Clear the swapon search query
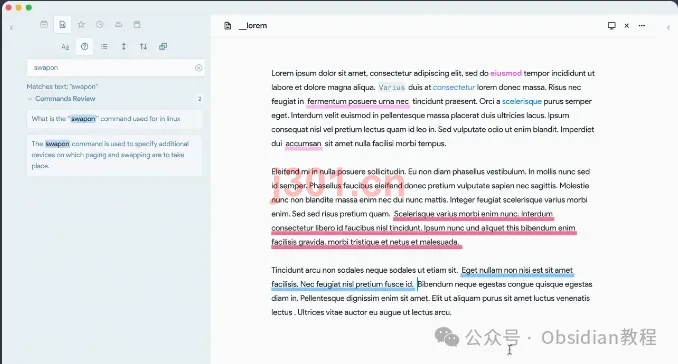The width and height of the screenshot is (678, 364). [x=198, y=67]
